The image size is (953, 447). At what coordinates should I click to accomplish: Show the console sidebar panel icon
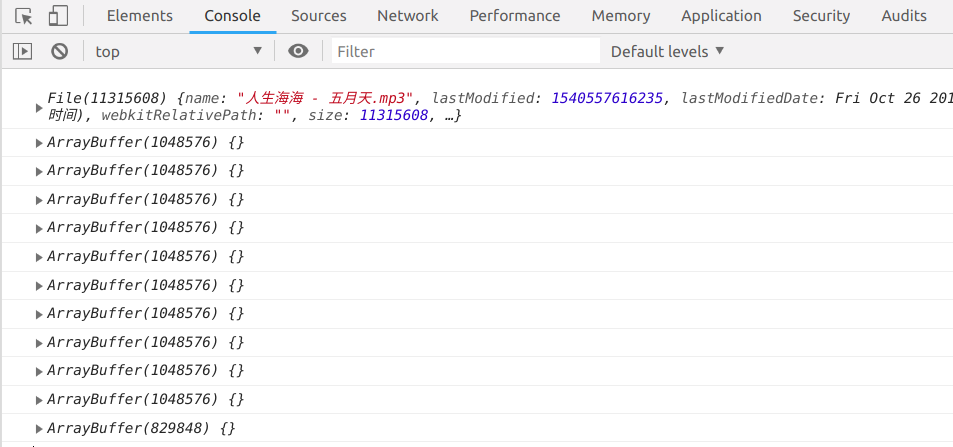(22, 51)
